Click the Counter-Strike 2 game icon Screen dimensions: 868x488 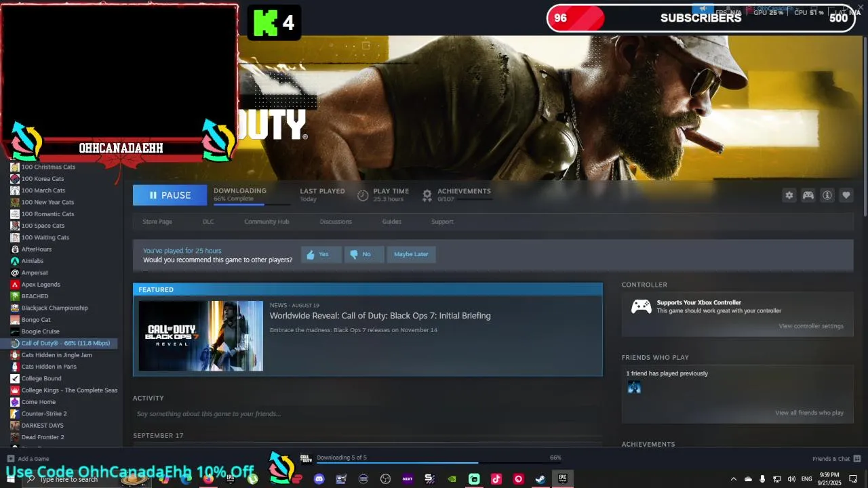tap(14, 413)
